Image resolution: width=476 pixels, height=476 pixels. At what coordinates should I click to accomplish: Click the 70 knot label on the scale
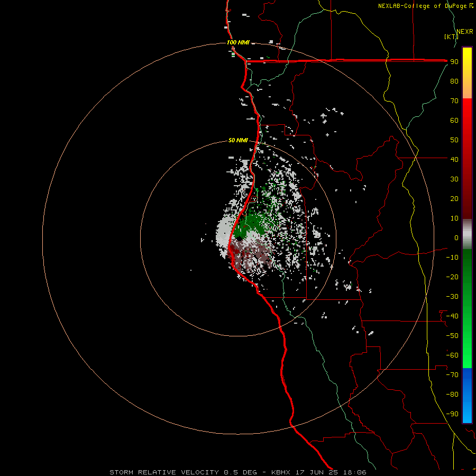click(x=454, y=101)
